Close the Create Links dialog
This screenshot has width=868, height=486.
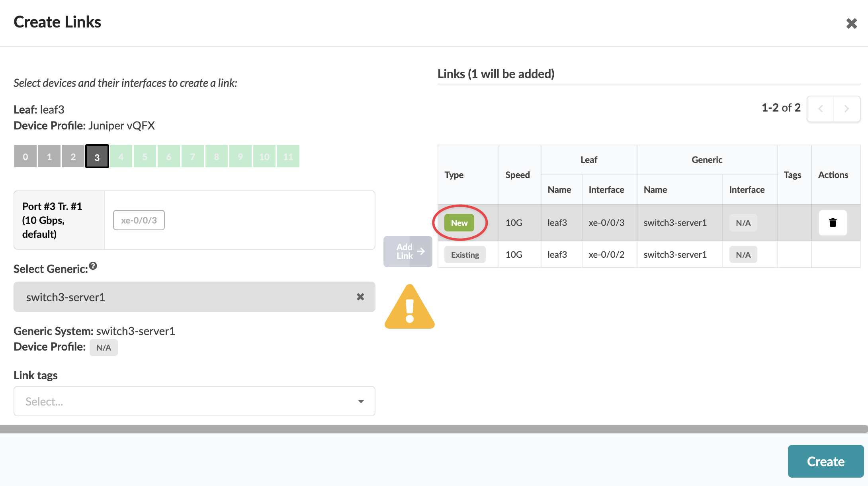(x=851, y=24)
